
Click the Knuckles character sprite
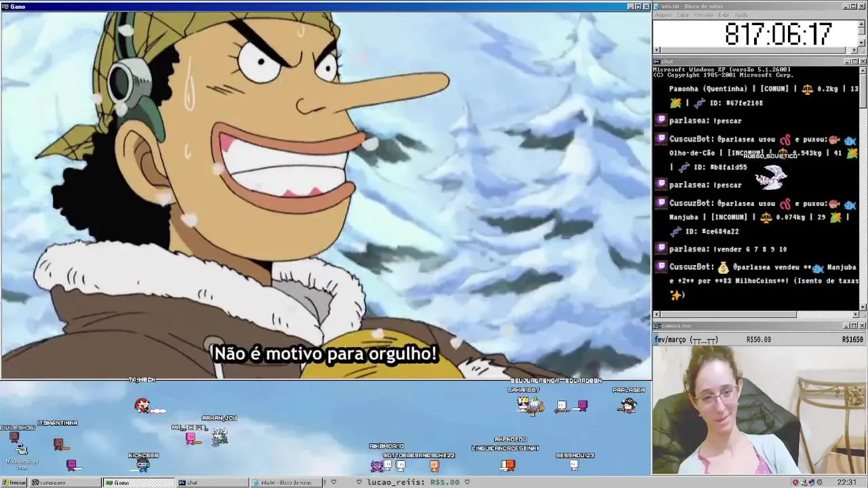142,406
